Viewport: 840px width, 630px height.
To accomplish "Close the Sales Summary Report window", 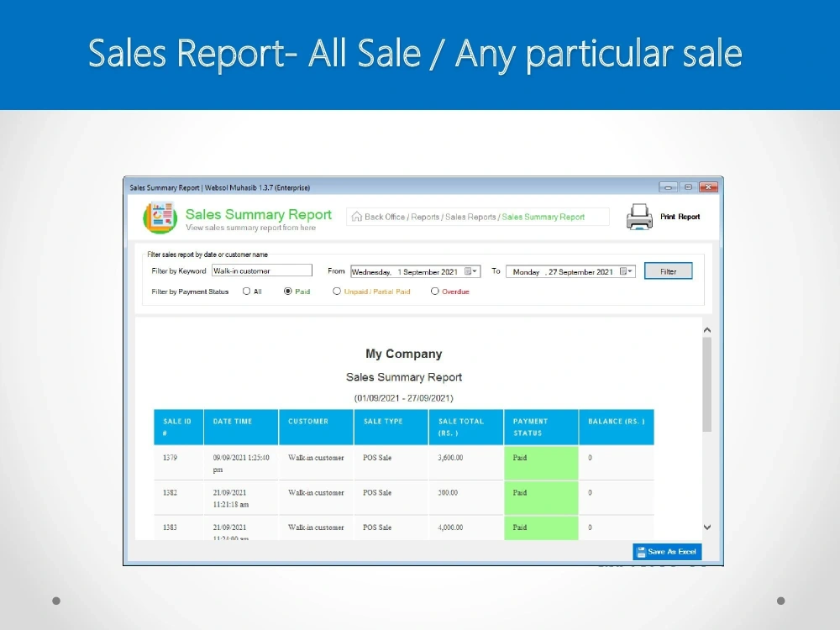I will [x=708, y=187].
